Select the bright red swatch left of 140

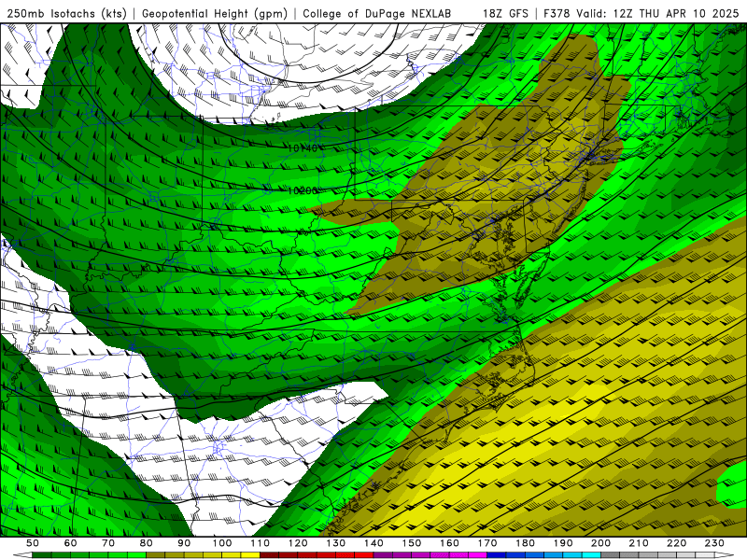(364, 554)
